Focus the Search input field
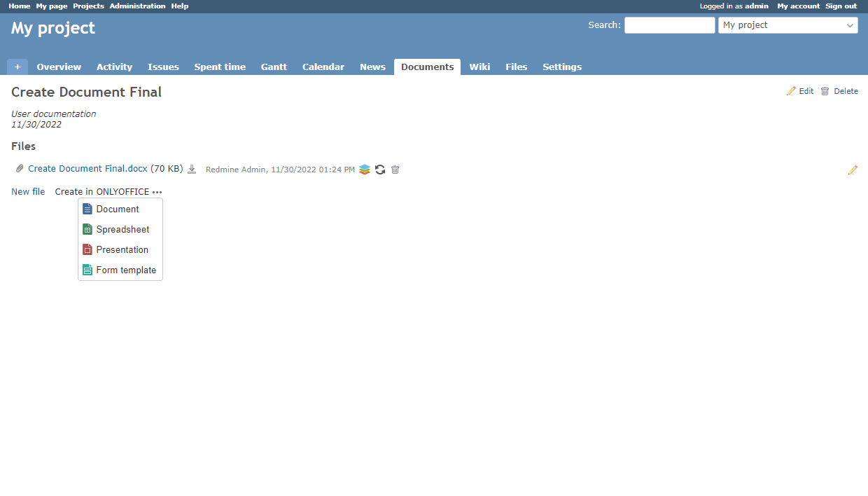 pyautogui.click(x=669, y=25)
